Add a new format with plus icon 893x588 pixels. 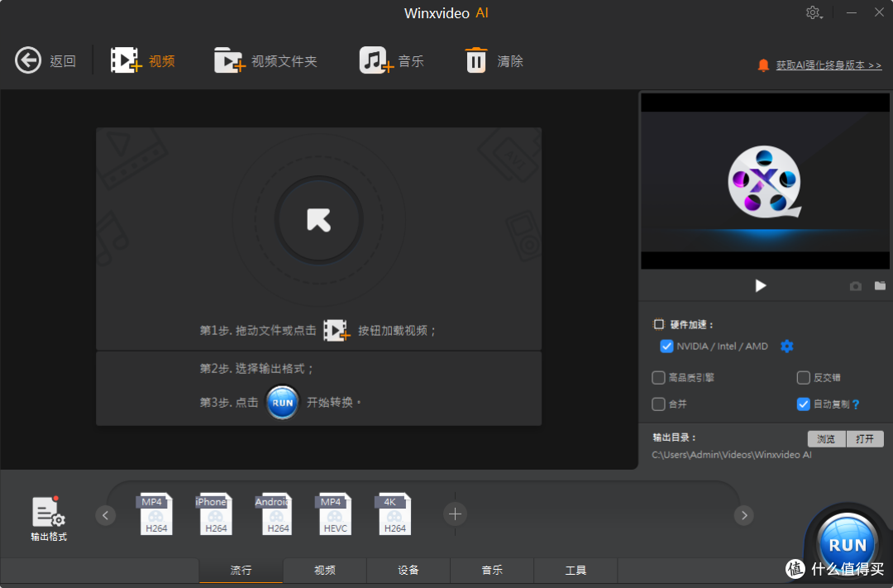click(x=455, y=514)
